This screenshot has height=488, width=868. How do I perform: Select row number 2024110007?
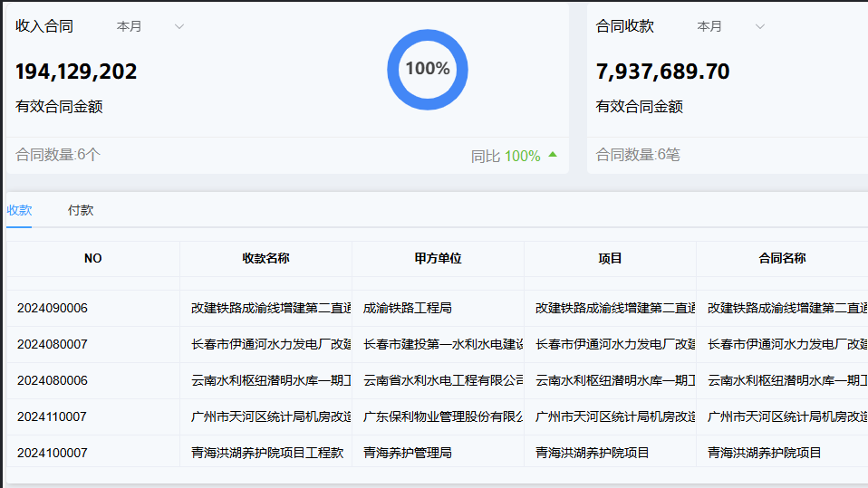point(53,416)
